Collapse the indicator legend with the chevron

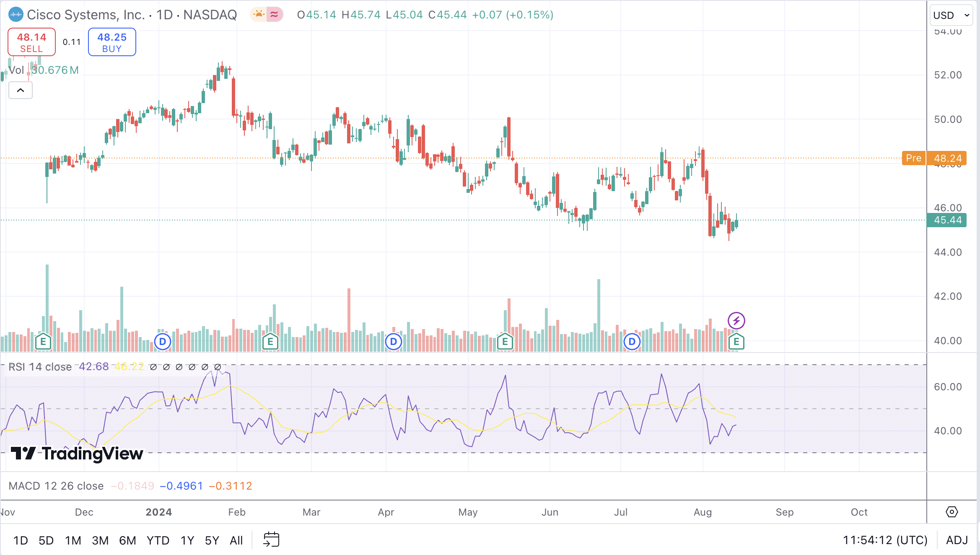click(21, 90)
